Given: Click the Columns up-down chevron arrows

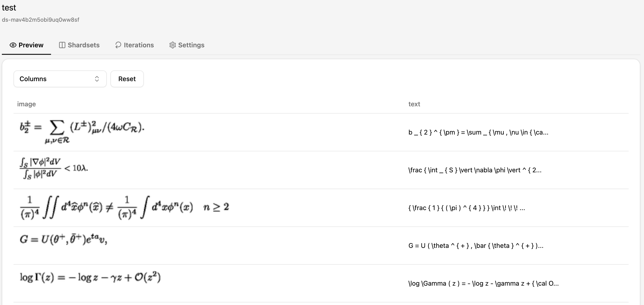Looking at the screenshot, I should click(x=97, y=79).
